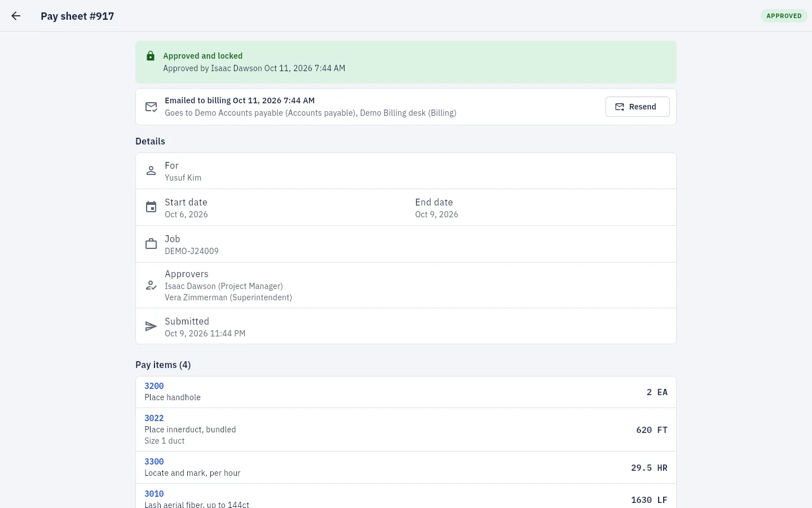Click the Resend button's envelope icon
Screen dimensions: 812x508
tap(620, 107)
